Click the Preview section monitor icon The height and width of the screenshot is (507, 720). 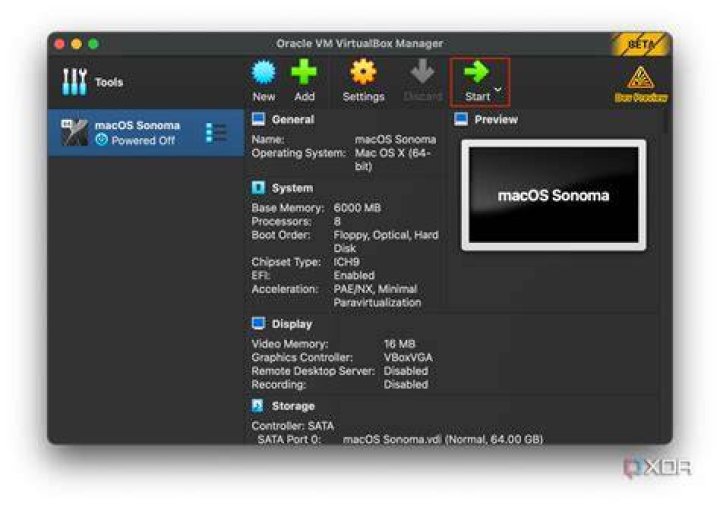(461, 119)
